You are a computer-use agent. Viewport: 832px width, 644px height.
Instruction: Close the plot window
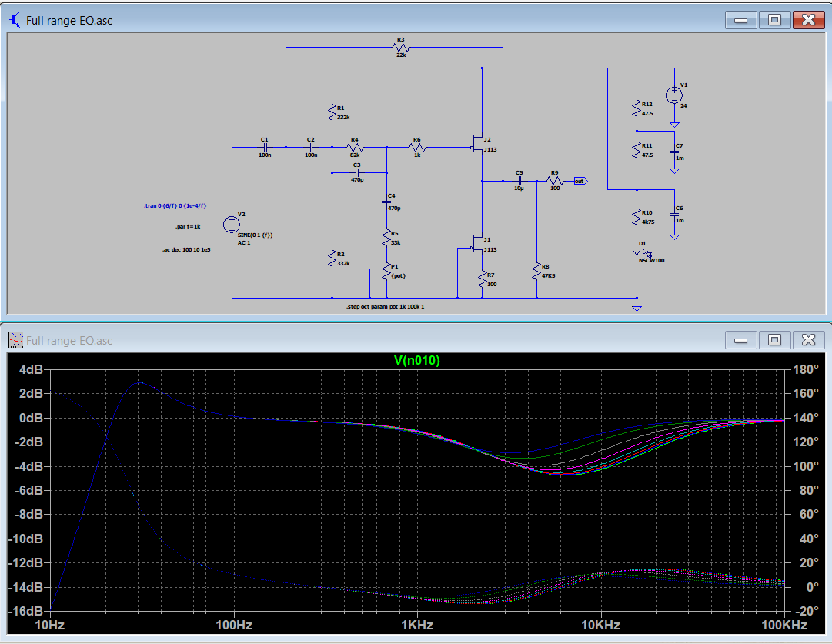tap(808, 340)
